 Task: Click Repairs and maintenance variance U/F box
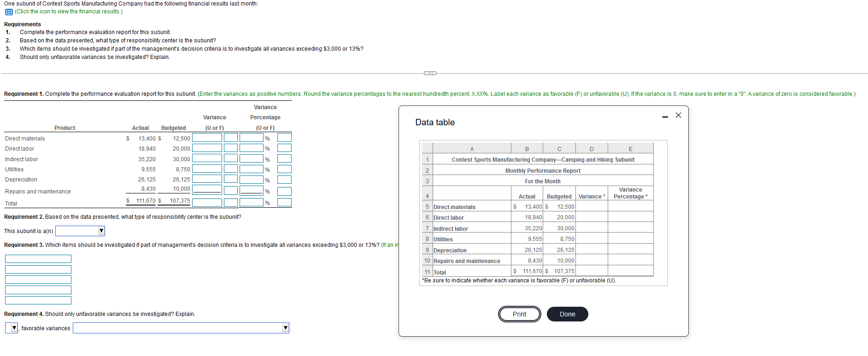(x=231, y=190)
